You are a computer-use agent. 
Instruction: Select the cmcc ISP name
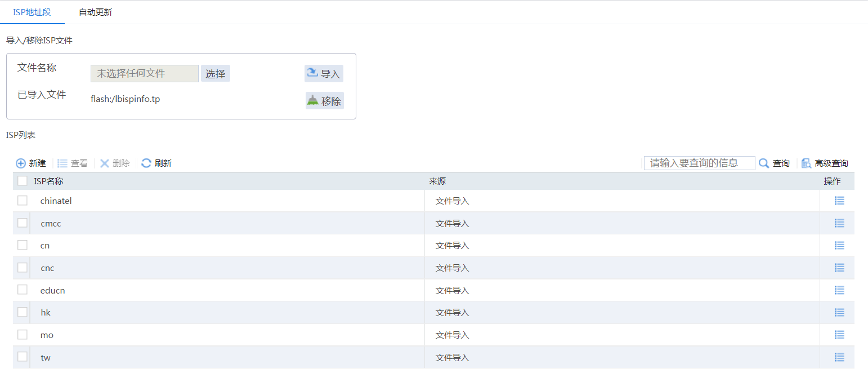pos(51,223)
